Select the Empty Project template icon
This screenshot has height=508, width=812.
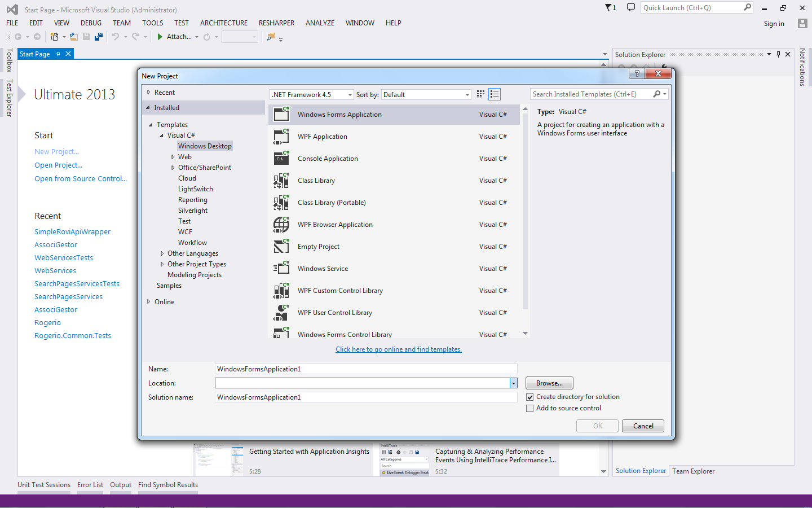281,246
